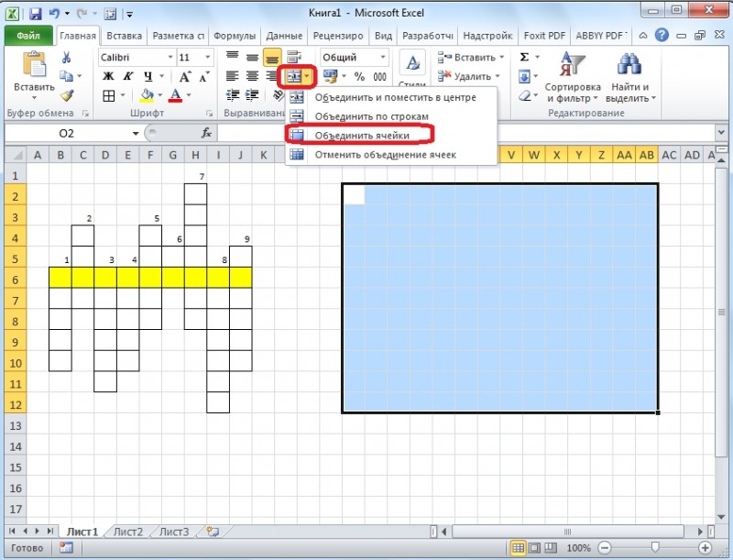Click the fill color paint bucket swatch
Image resolution: width=733 pixels, height=560 pixels.
148,95
